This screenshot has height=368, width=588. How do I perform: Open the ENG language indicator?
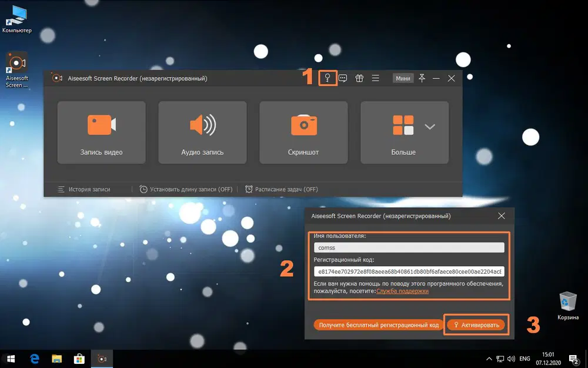click(x=524, y=359)
